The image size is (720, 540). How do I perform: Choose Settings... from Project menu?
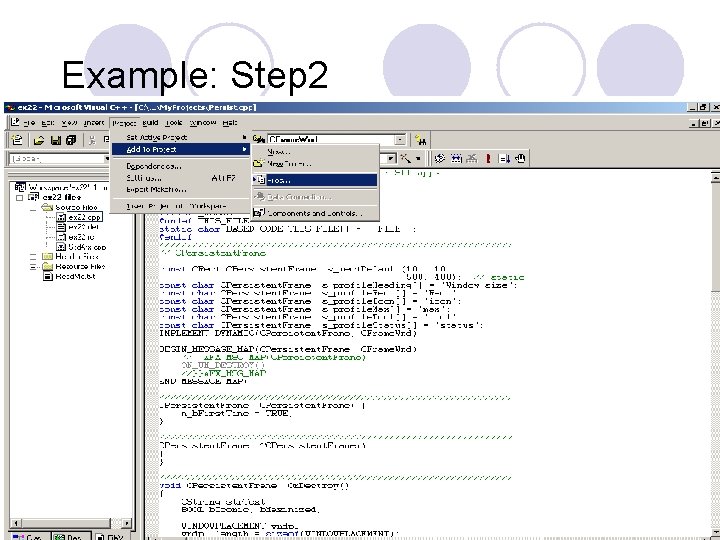[x=180, y=178]
